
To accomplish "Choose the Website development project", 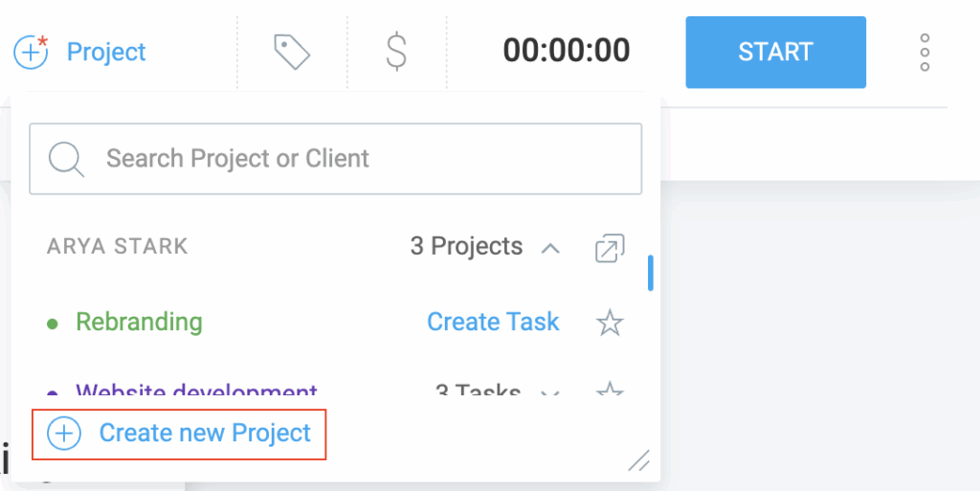I will point(196,391).
